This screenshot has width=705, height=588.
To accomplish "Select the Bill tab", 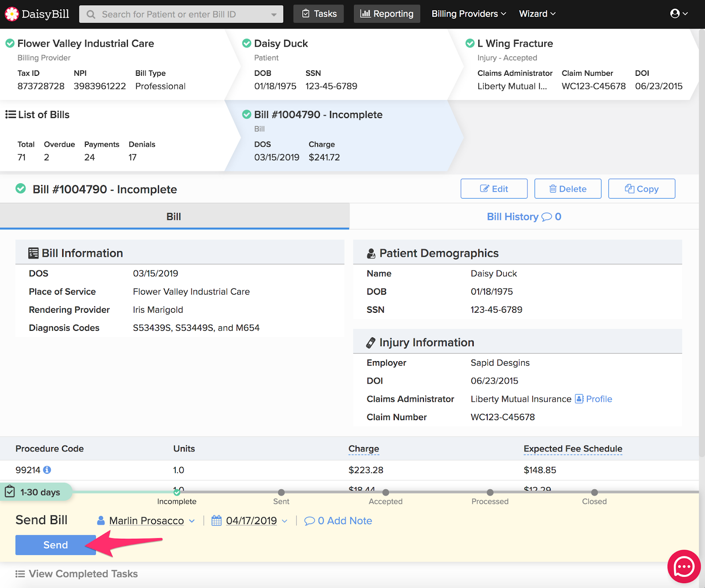I will pos(174,217).
